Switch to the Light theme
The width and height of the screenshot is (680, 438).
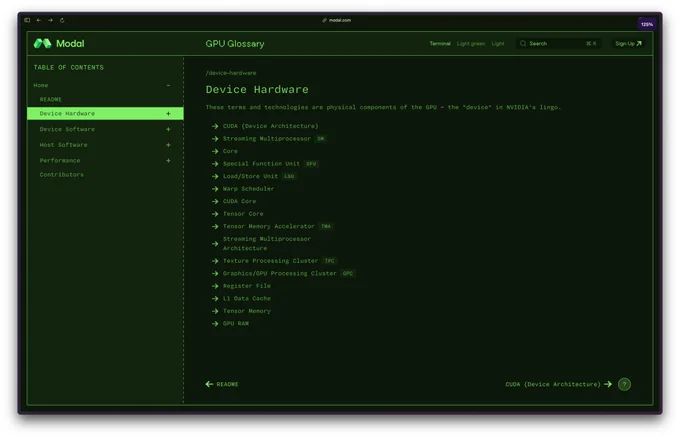[x=498, y=43]
